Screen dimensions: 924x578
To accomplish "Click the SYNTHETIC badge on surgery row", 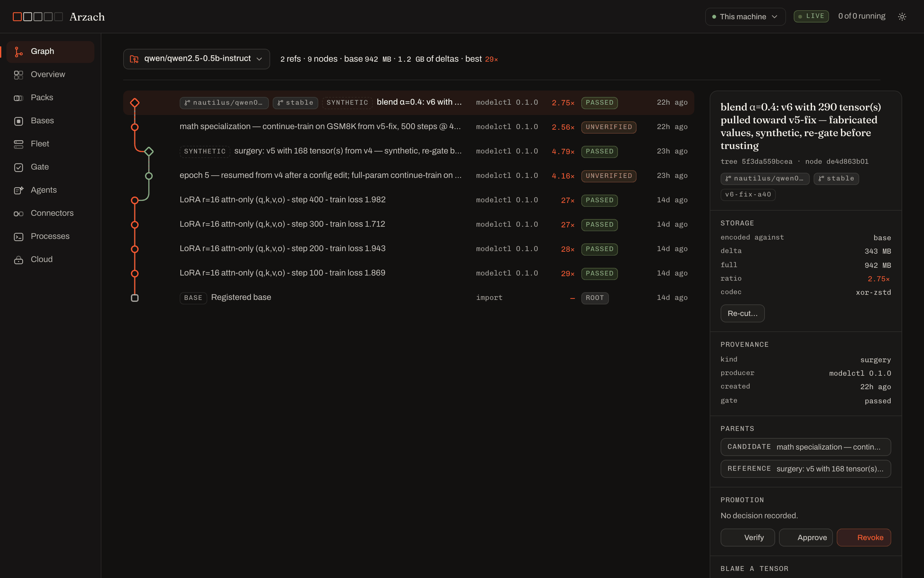I will (204, 152).
